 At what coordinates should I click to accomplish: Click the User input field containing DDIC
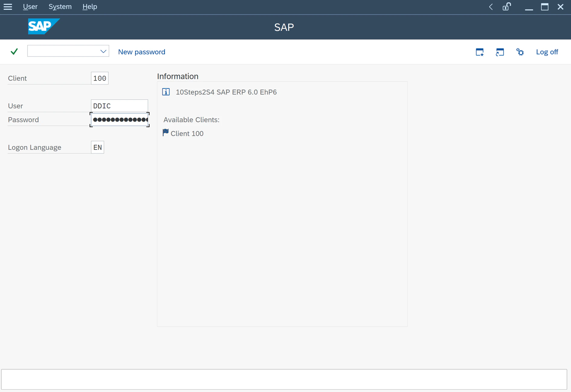coord(119,106)
